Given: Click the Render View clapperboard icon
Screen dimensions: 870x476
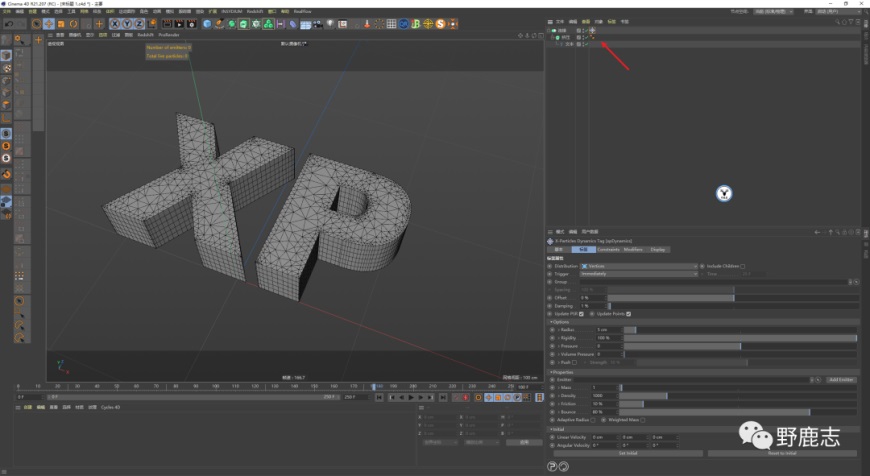Looking at the screenshot, I should coord(167,24).
